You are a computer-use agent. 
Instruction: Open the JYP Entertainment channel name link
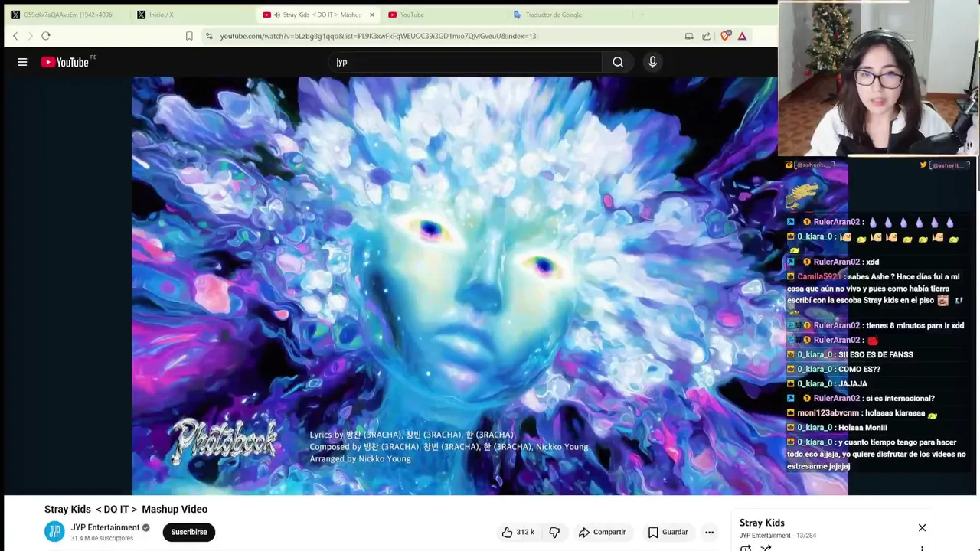pos(105,527)
